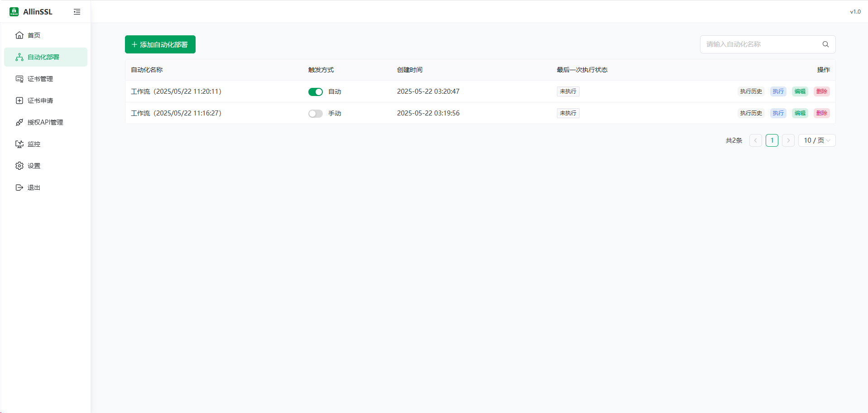Screen dimensions: 868x413
Task: Click the 添加自动化部署 button
Action: point(160,44)
